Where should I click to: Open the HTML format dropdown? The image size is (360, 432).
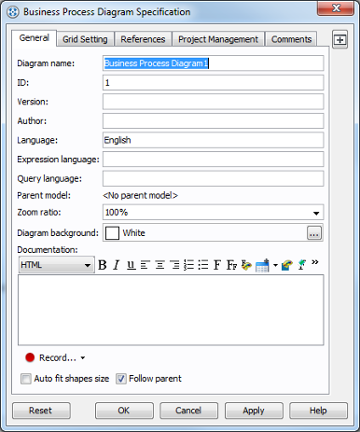[56, 265]
